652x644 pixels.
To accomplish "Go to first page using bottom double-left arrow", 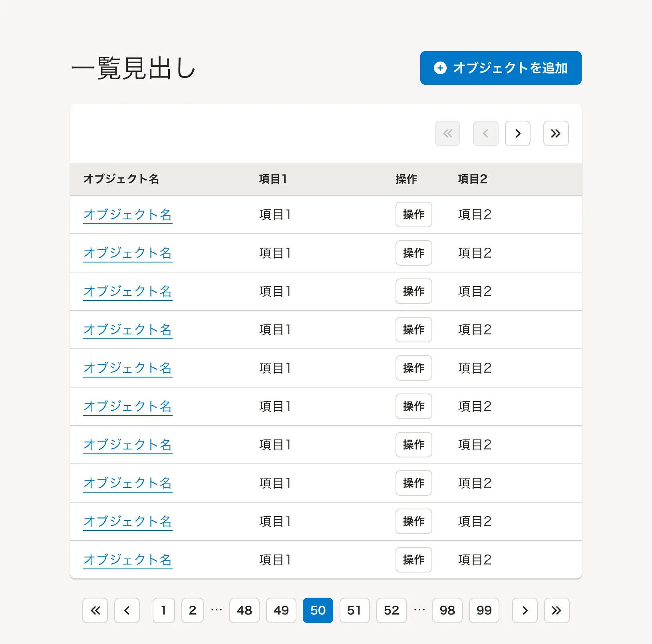I will pyautogui.click(x=95, y=610).
